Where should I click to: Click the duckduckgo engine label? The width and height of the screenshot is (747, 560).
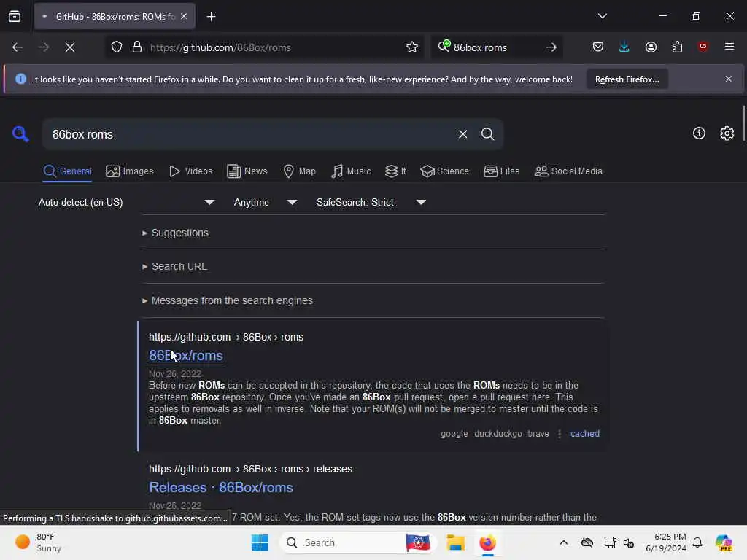498,434
